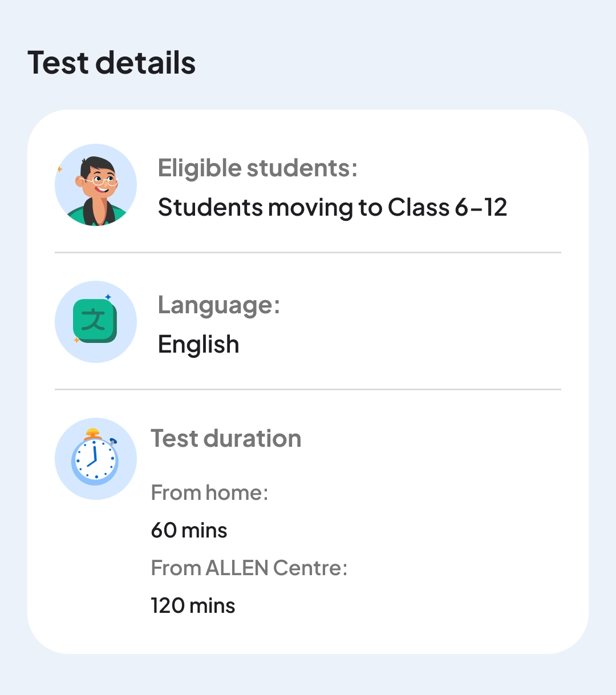Click the stopwatch test duration icon

coord(95,459)
